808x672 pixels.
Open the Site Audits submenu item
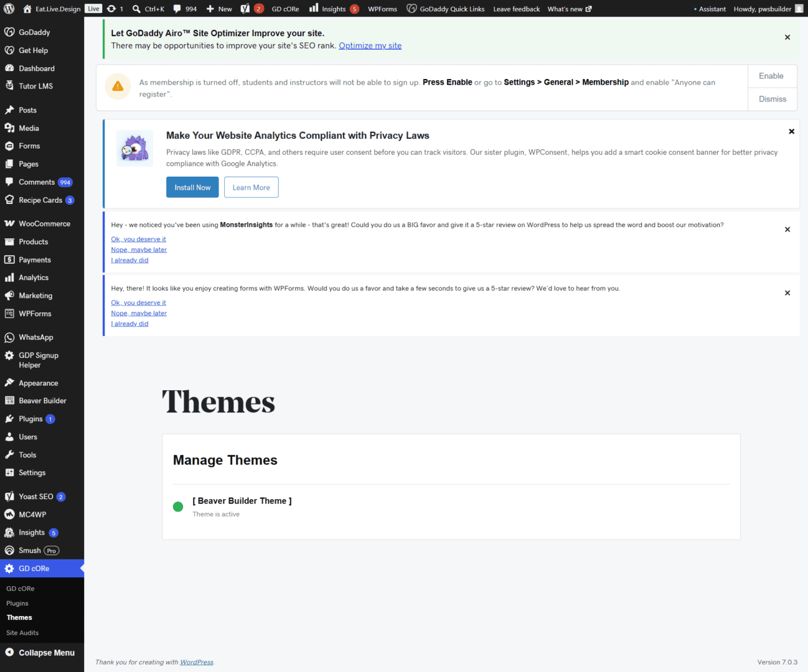click(x=22, y=633)
